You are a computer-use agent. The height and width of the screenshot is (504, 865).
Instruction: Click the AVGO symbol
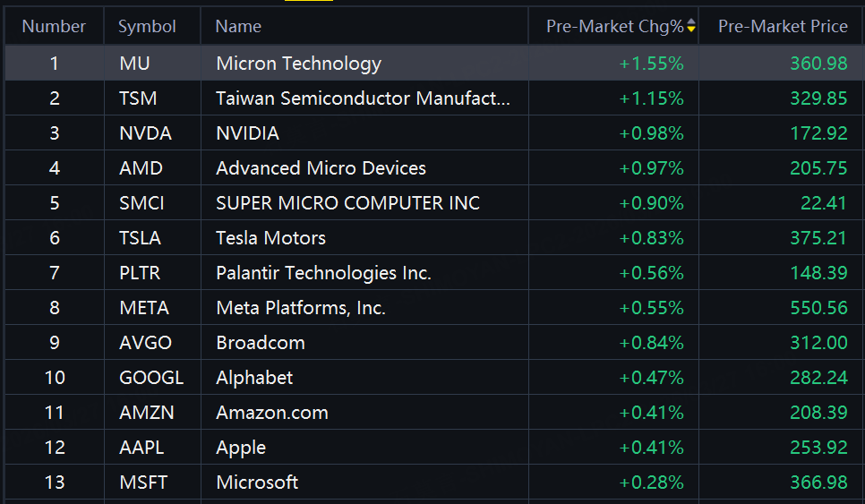(145, 343)
